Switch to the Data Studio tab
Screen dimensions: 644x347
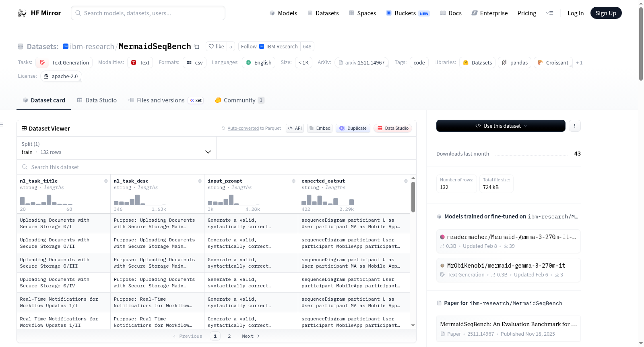[97, 100]
